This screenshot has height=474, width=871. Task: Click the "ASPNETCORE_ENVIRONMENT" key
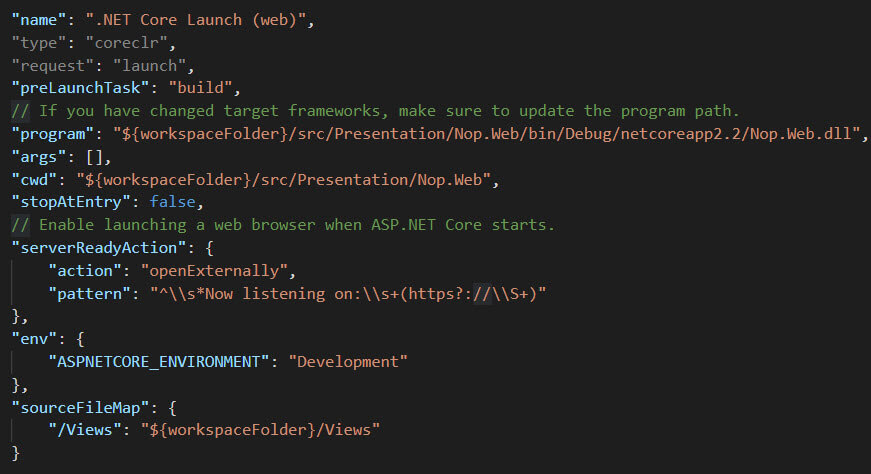pos(160,361)
